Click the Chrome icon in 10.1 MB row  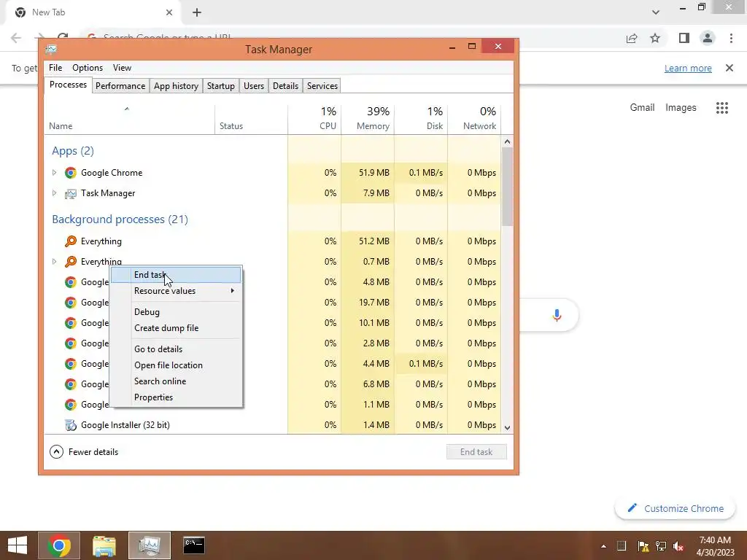pos(71,323)
